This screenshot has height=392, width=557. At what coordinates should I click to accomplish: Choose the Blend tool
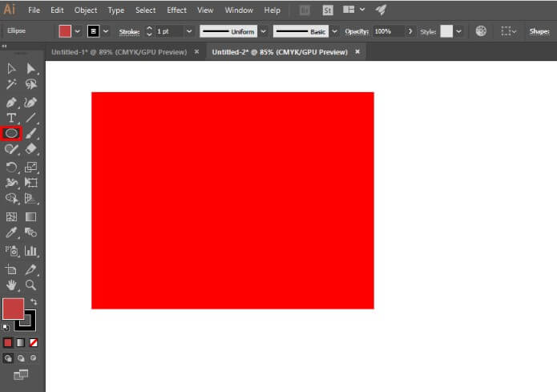point(31,232)
